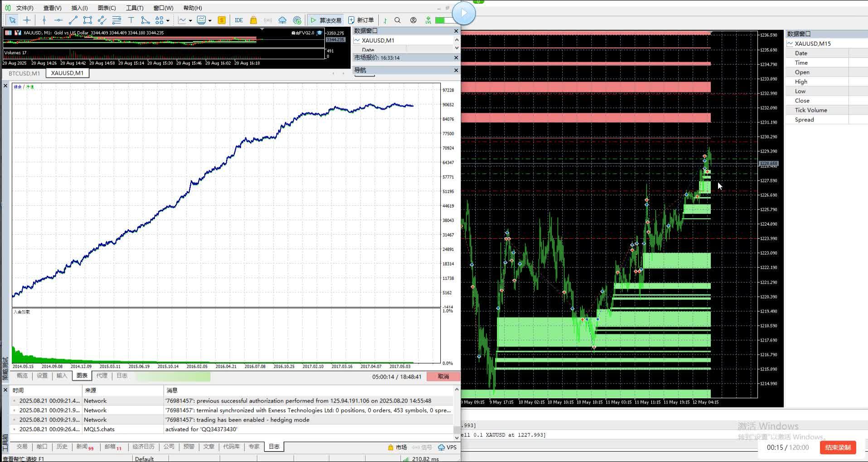Click the blue play circle in recorder window
Image resolution: width=868 pixels, height=462 pixels.
click(463, 13)
